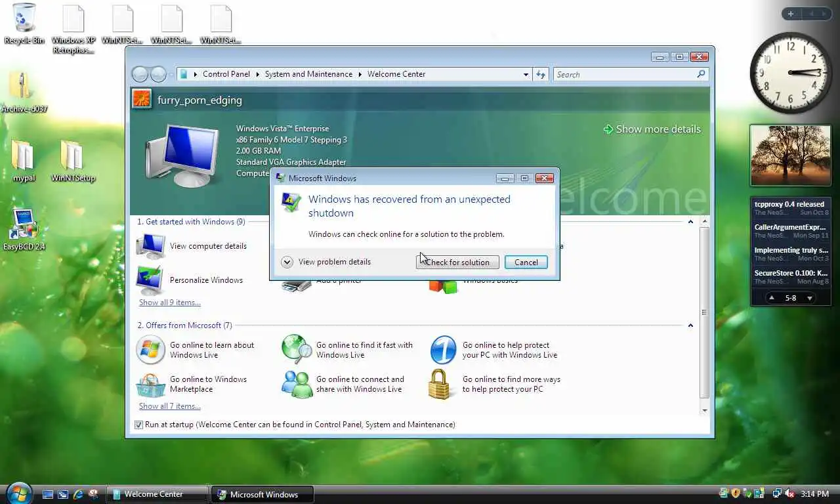
Task: Click the analog clock gadget
Action: (791, 73)
